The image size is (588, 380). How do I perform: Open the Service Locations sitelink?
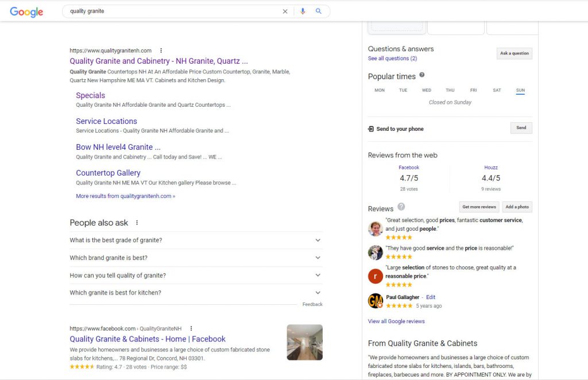tap(106, 122)
